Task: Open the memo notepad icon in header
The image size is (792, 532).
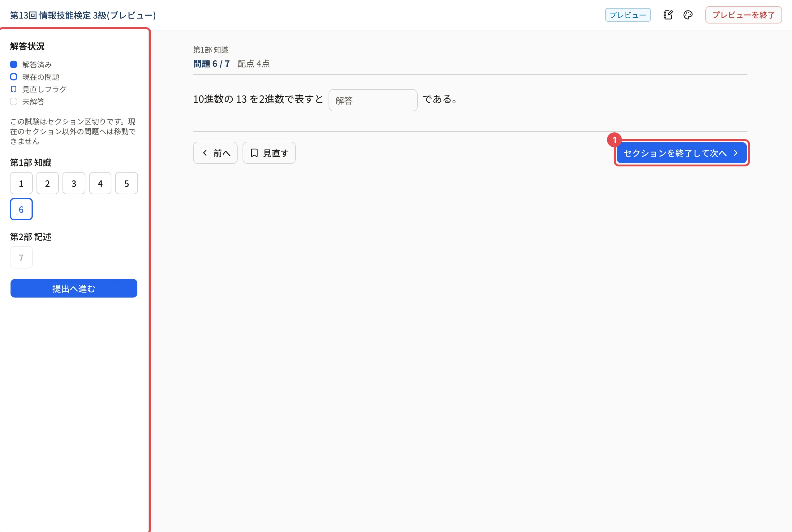Action: tap(668, 15)
